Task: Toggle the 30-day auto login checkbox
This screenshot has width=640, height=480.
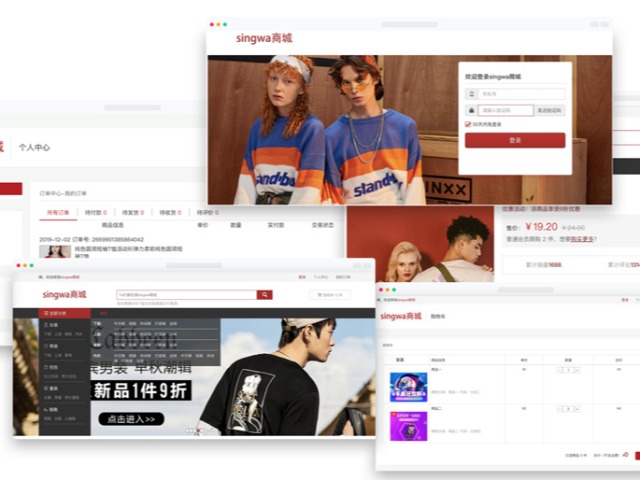Action: [x=468, y=124]
